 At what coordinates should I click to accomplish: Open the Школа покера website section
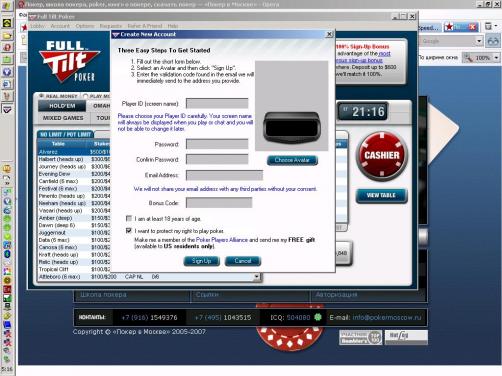pos(103,295)
